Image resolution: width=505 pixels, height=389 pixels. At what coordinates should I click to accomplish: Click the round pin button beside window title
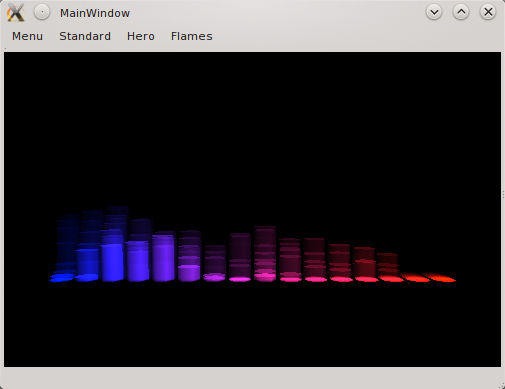pyautogui.click(x=42, y=12)
